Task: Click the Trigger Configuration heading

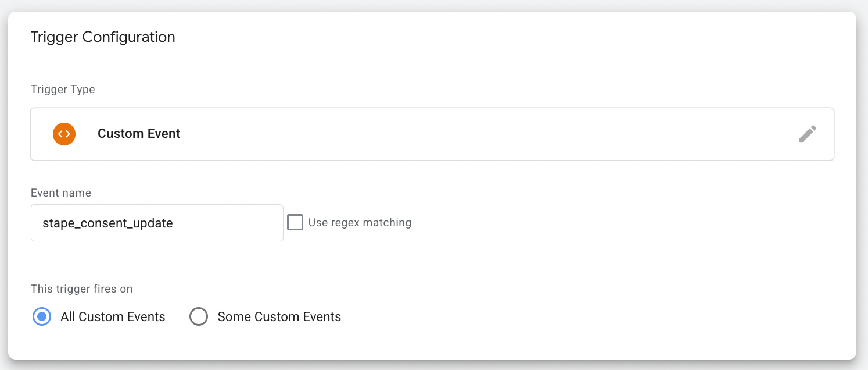Action: click(x=103, y=37)
